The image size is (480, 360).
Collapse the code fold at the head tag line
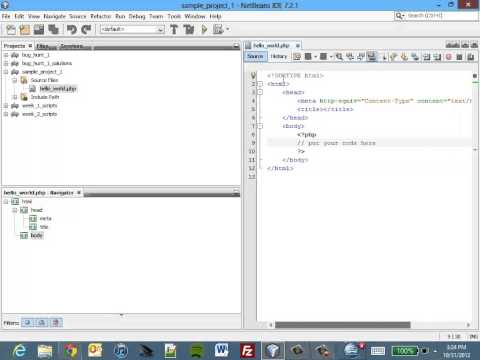(x=260, y=92)
